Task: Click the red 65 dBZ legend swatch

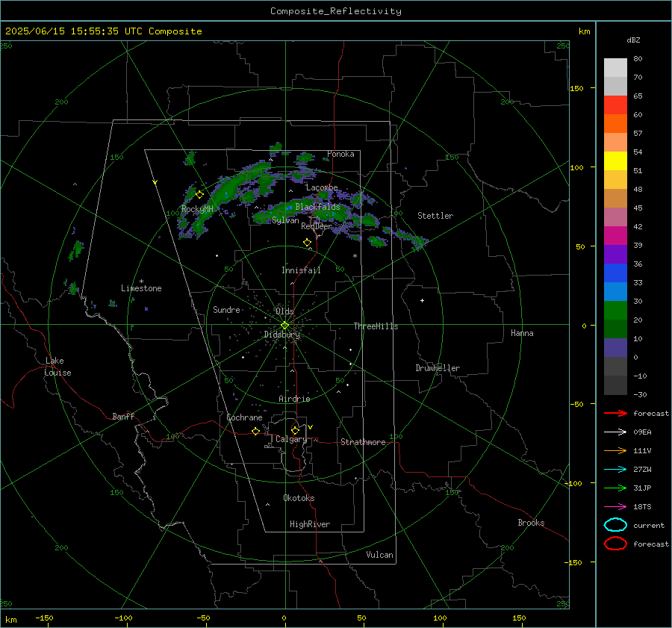Action: pyautogui.click(x=615, y=105)
